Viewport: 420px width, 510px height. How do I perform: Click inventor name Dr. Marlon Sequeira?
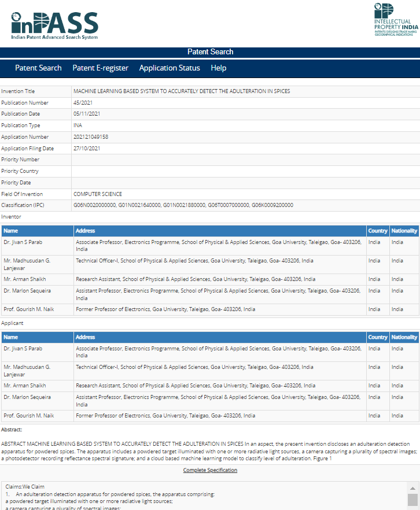27,291
